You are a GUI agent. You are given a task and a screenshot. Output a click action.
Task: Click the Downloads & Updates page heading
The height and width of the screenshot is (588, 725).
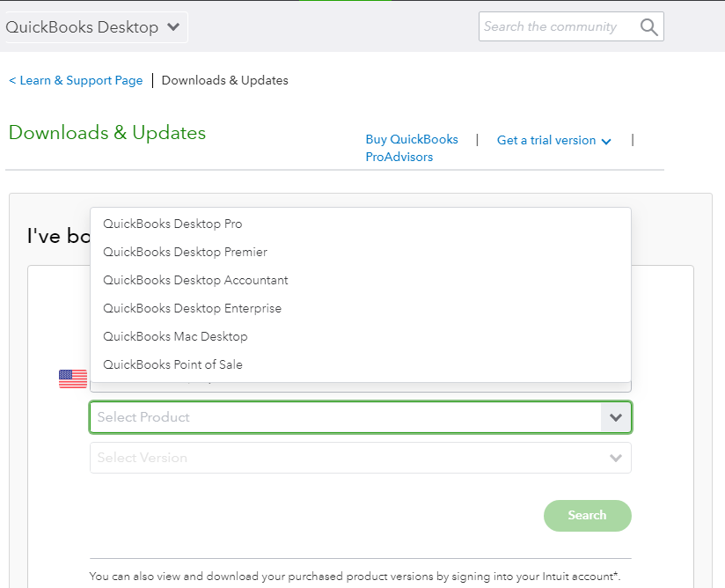[x=107, y=133]
